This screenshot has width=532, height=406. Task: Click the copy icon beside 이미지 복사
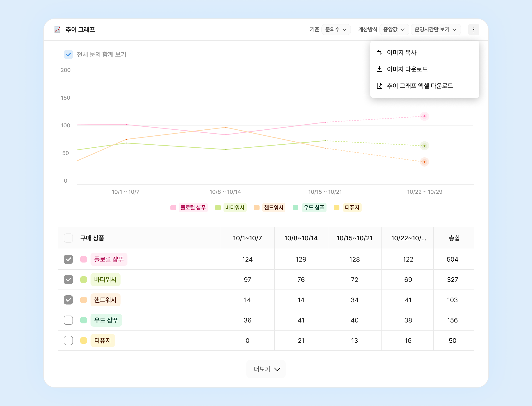click(379, 52)
